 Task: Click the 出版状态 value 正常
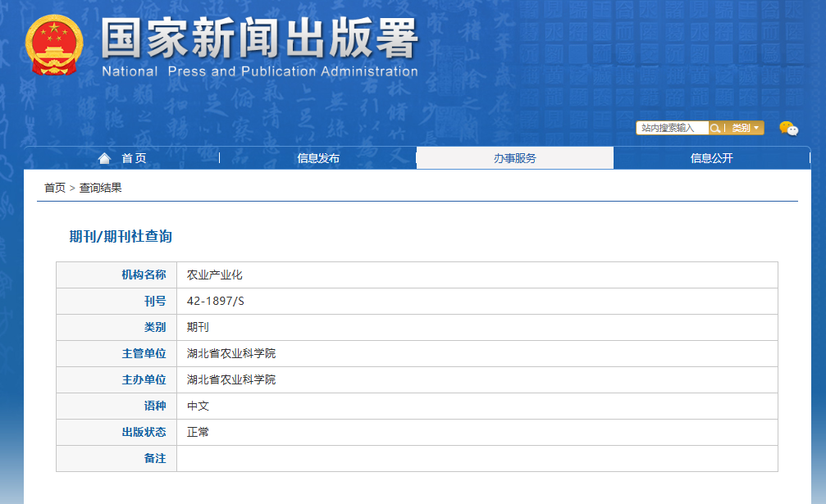(x=199, y=432)
